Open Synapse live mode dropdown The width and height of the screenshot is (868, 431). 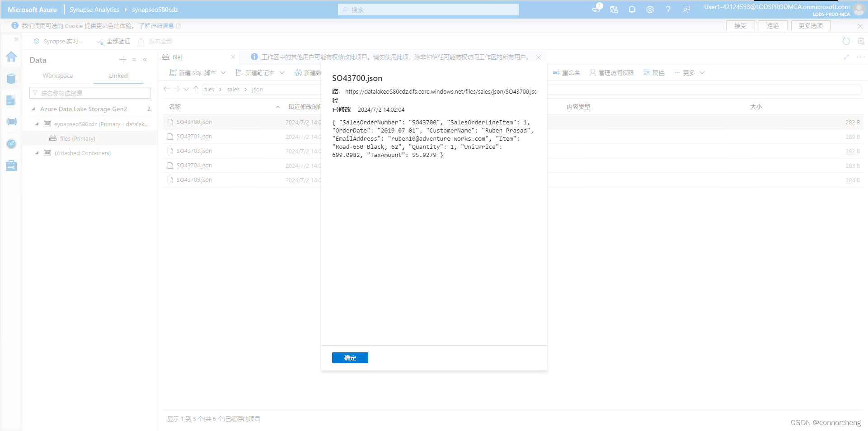59,41
